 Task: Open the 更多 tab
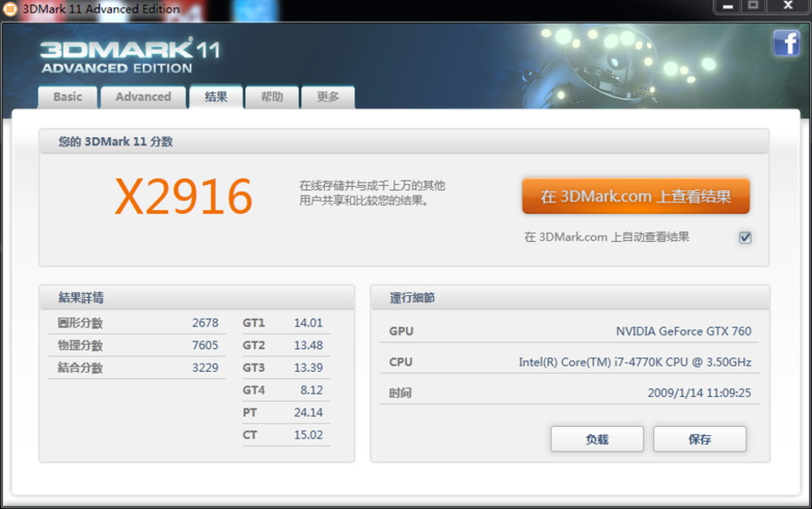328,97
